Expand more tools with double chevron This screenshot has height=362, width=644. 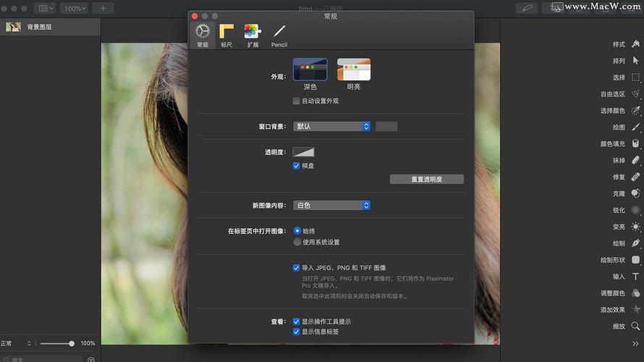635,343
